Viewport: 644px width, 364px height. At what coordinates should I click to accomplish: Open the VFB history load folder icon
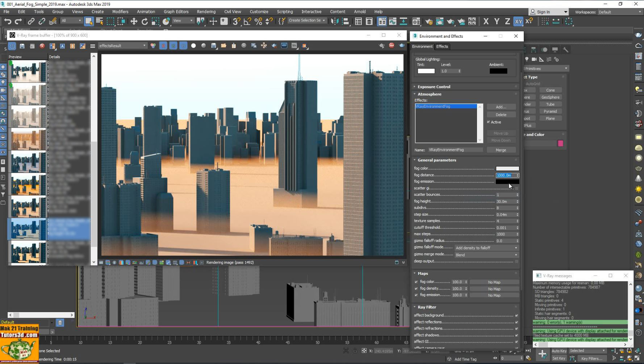click(223, 46)
